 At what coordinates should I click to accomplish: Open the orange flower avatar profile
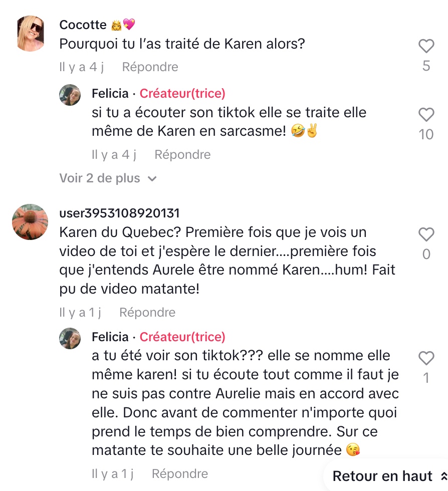(30, 222)
